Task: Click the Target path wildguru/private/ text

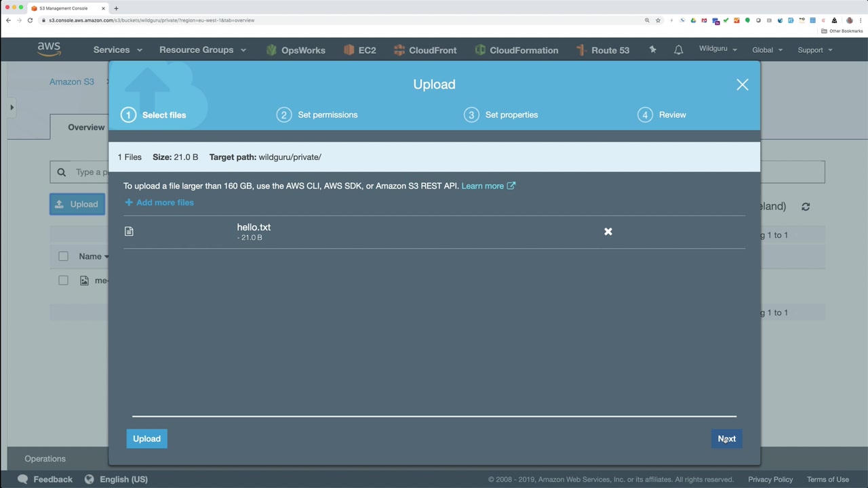Action: (x=265, y=157)
